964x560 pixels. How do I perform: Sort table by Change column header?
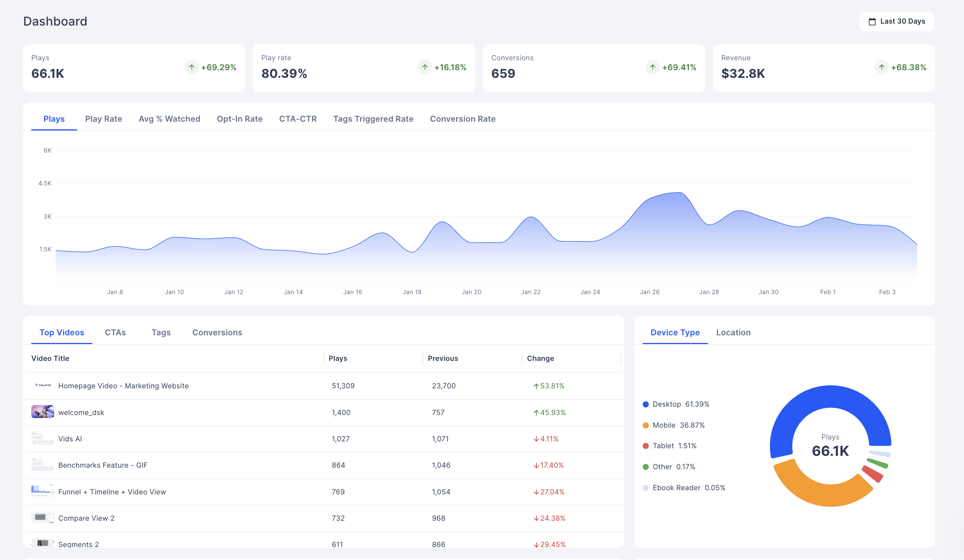pos(540,358)
